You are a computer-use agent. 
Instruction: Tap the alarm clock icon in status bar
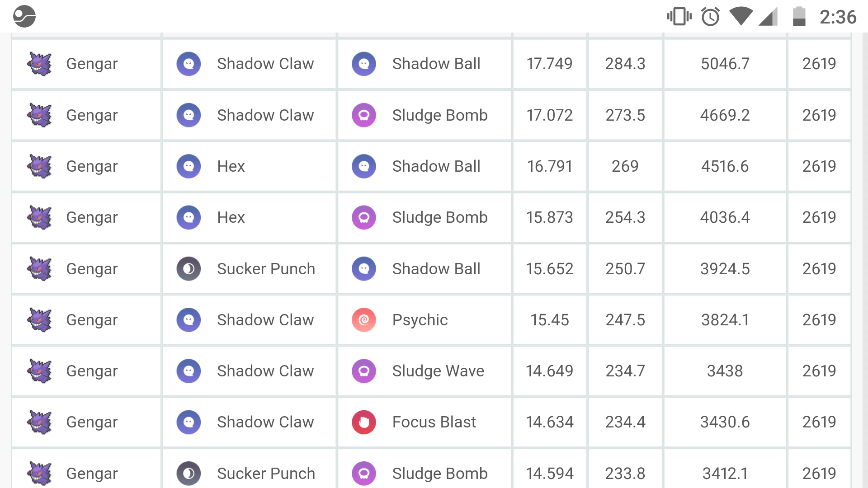[710, 17]
